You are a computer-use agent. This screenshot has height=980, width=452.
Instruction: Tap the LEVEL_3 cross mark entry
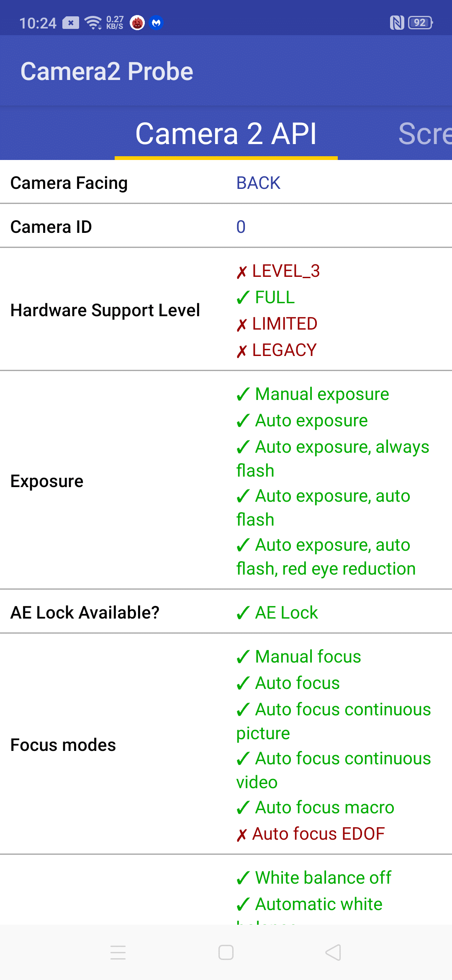click(x=278, y=271)
